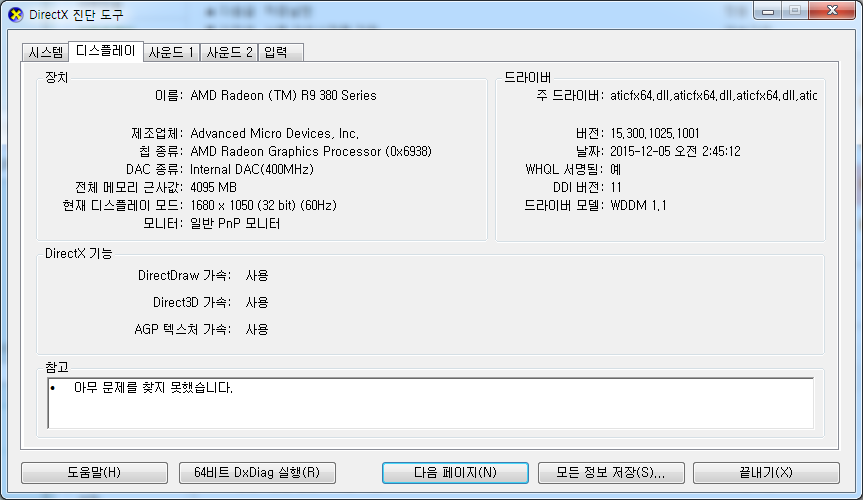Minimize the DirectX 진단 도구 window

click(768, 11)
